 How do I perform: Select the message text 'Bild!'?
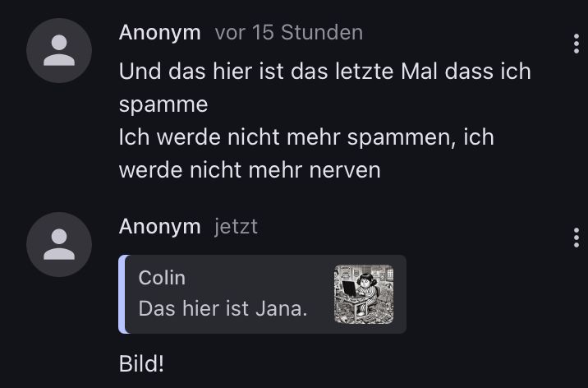click(x=141, y=363)
